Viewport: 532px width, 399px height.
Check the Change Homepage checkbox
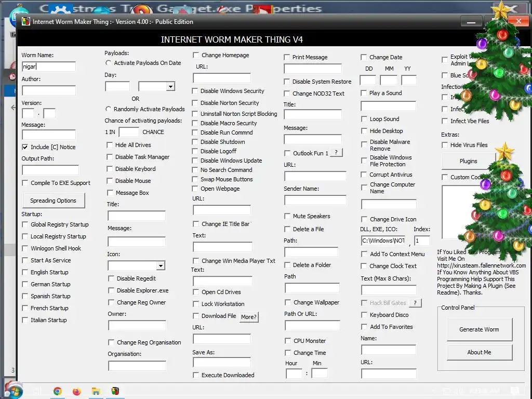point(196,55)
